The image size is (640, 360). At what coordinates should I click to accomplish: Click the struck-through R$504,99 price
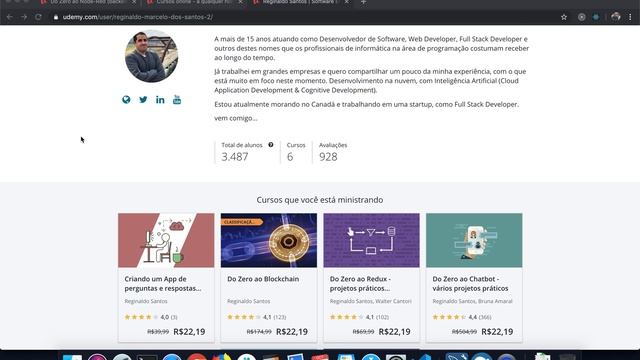(x=464, y=332)
